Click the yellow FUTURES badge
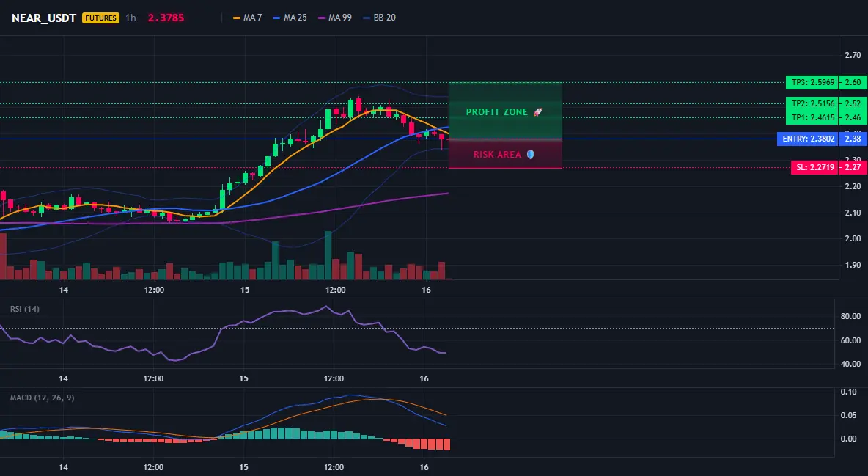The height and width of the screenshot is (476, 868). pyautogui.click(x=100, y=18)
